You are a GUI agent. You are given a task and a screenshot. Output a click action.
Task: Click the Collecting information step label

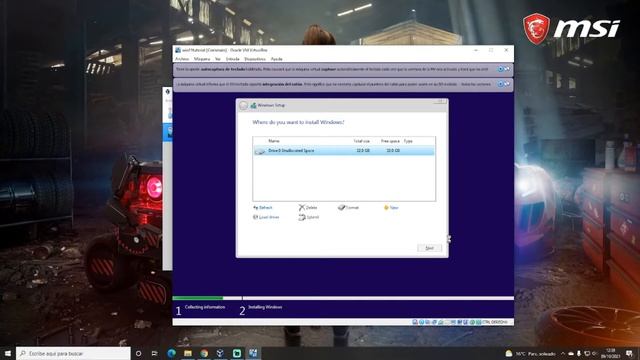205,307
